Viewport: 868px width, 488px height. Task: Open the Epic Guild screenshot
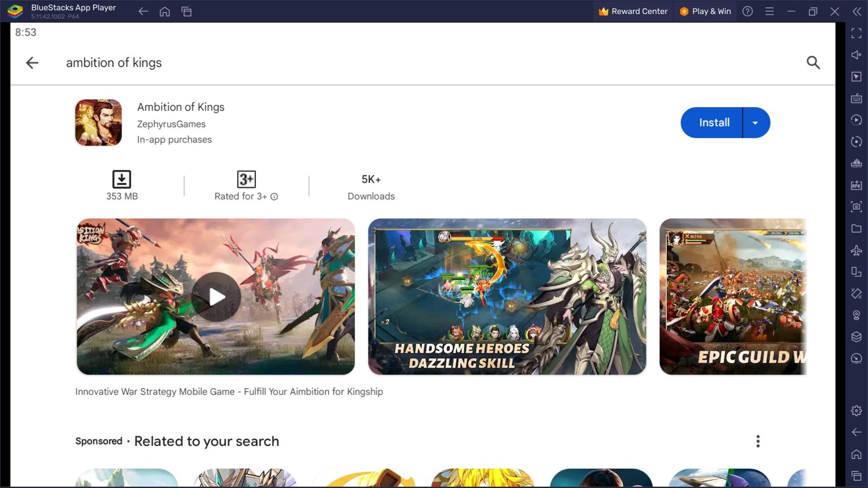(x=733, y=296)
